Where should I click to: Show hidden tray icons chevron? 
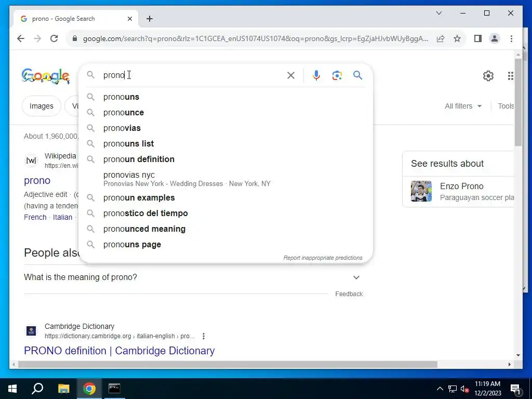[x=440, y=389]
